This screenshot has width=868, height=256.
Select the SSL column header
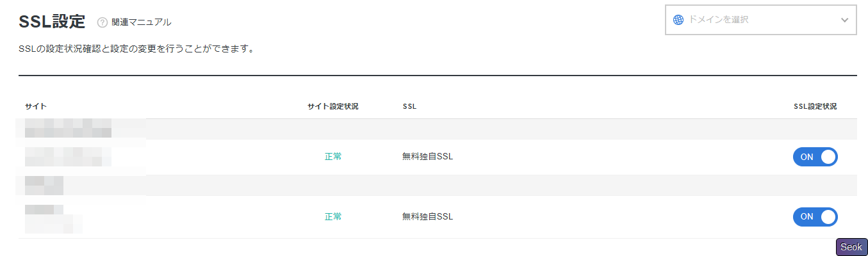[x=409, y=106]
